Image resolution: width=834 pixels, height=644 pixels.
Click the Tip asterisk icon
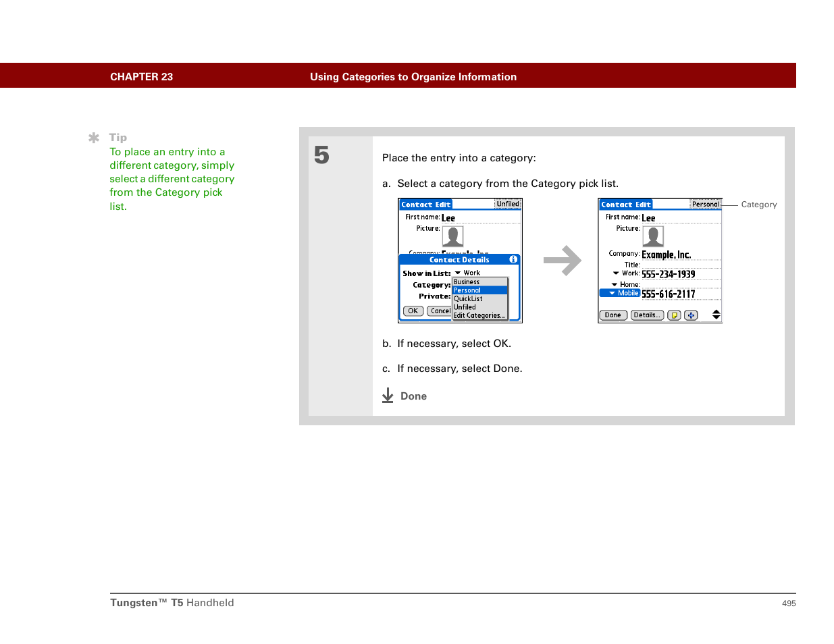pos(94,138)
